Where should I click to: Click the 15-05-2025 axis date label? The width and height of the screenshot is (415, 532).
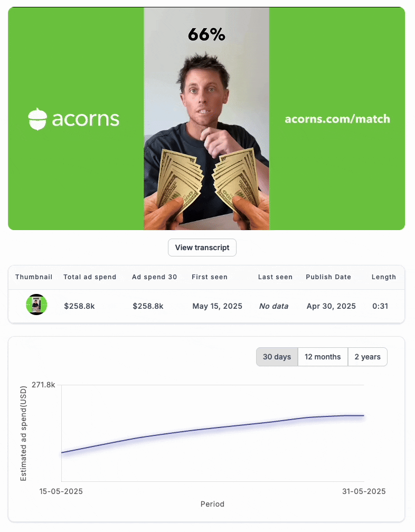61,491
